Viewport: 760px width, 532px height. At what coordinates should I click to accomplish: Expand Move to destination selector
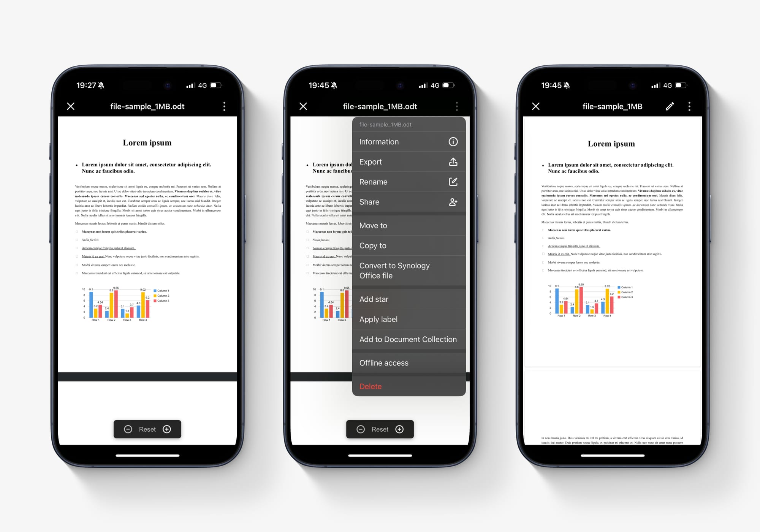(x=408, y=225)
